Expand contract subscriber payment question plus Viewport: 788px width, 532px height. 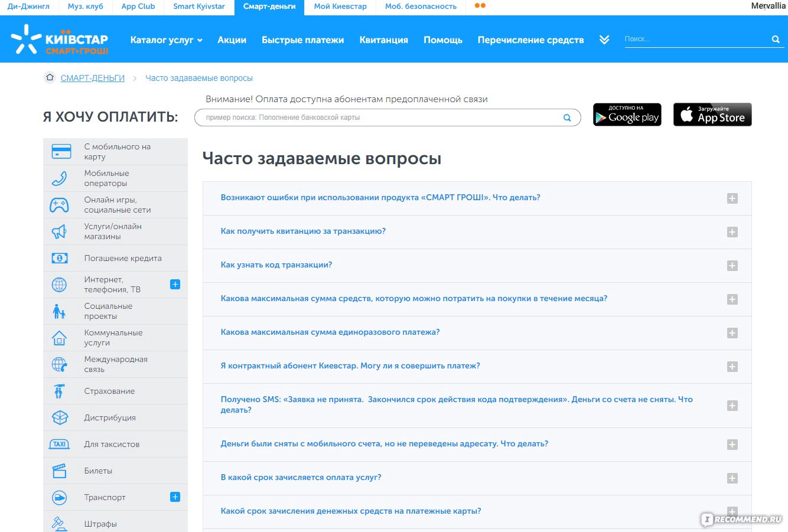tap(732, 367)
